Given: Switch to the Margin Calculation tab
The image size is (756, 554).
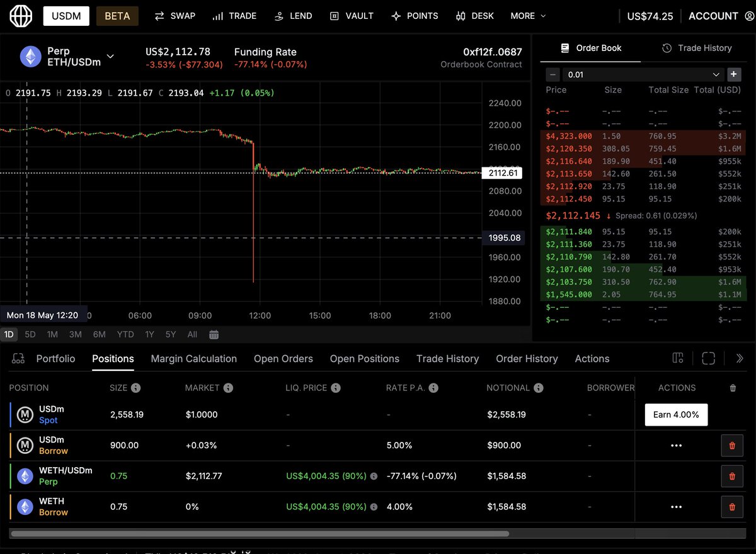Looking at the screenshot, I should 194,359.
